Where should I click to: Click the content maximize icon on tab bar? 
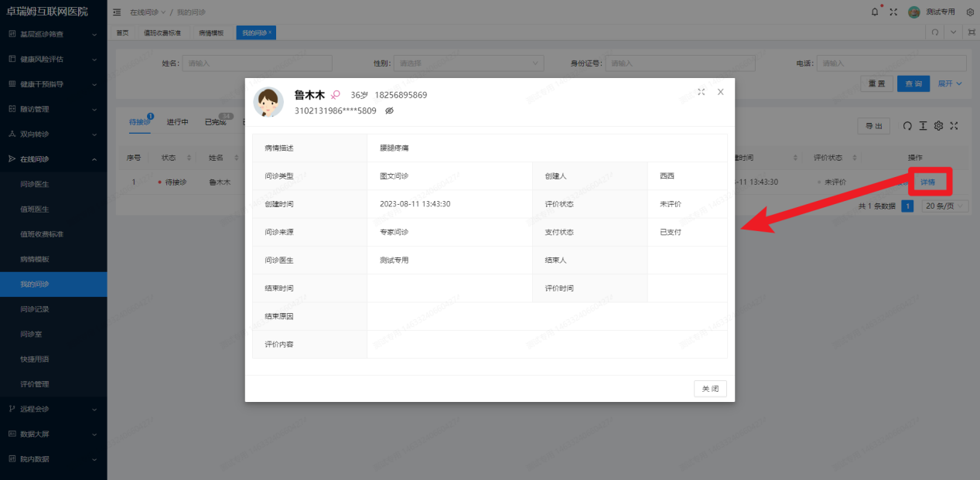[x=971, y=32]
